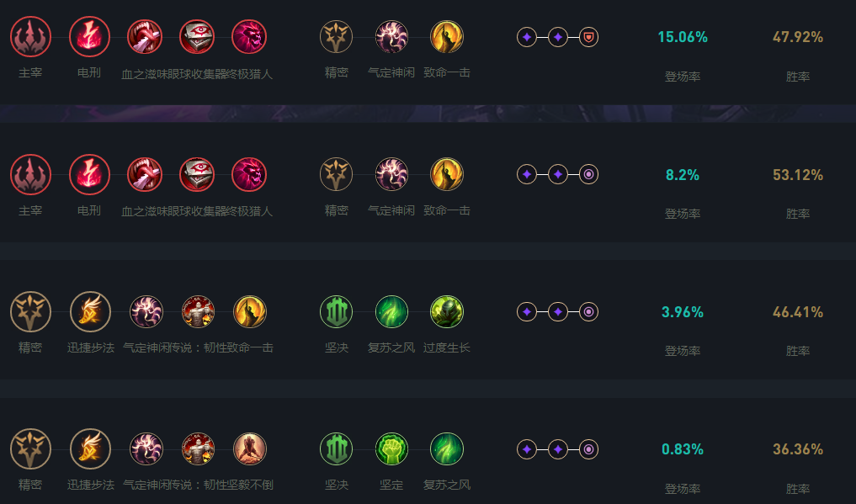This screenshot has height=504, width=856.
Task: Click the 终极猎人 rune icon in the 15.06% row
Action: [x=249, y=37]
